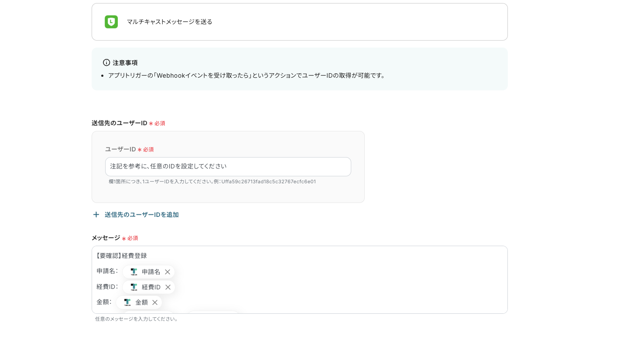Viewport: 644px width, 350px height.
Task: Click the マルチキャストメッセージを送る card
Action: point(300,22)
